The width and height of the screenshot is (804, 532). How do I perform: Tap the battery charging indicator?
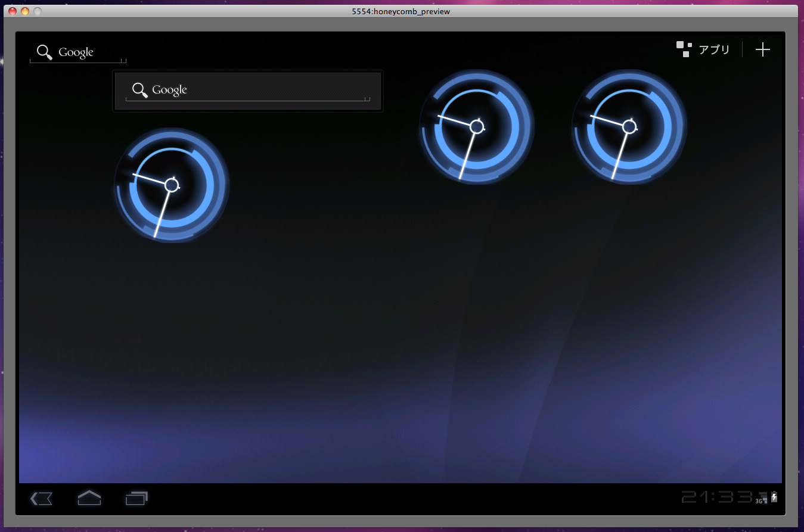[773, 497]
